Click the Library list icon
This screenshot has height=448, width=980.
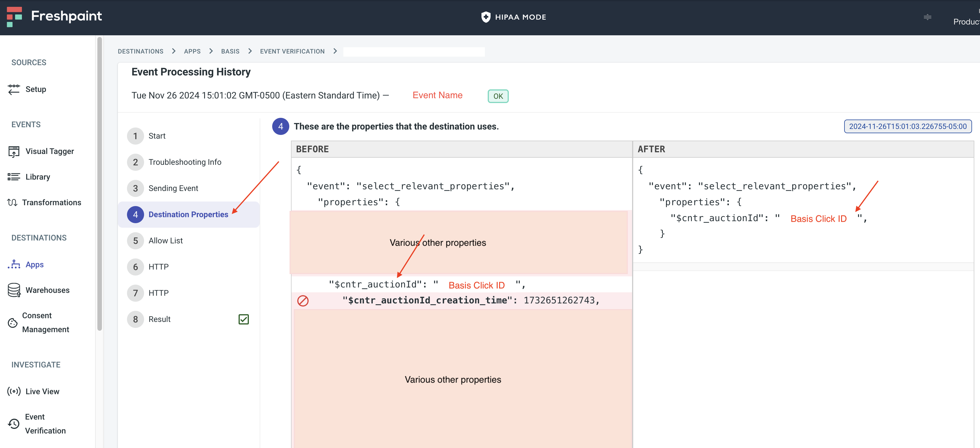(14, 177)
